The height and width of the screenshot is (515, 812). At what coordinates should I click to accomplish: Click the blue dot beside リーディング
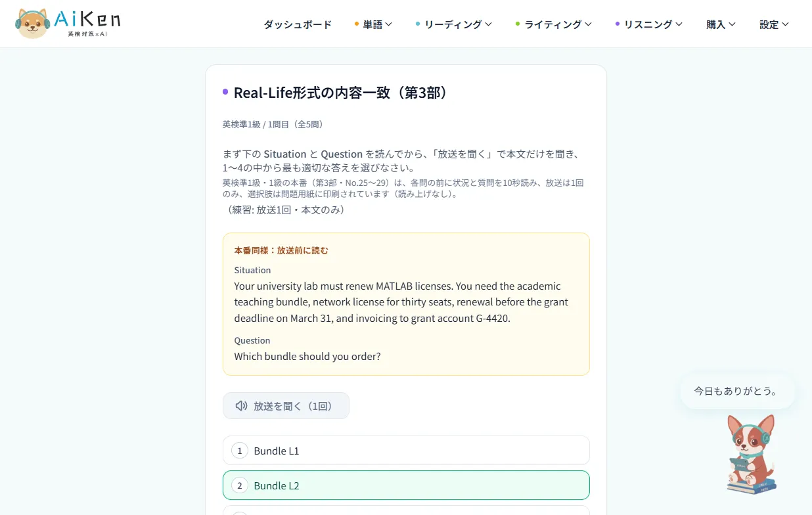coord(418,24)
